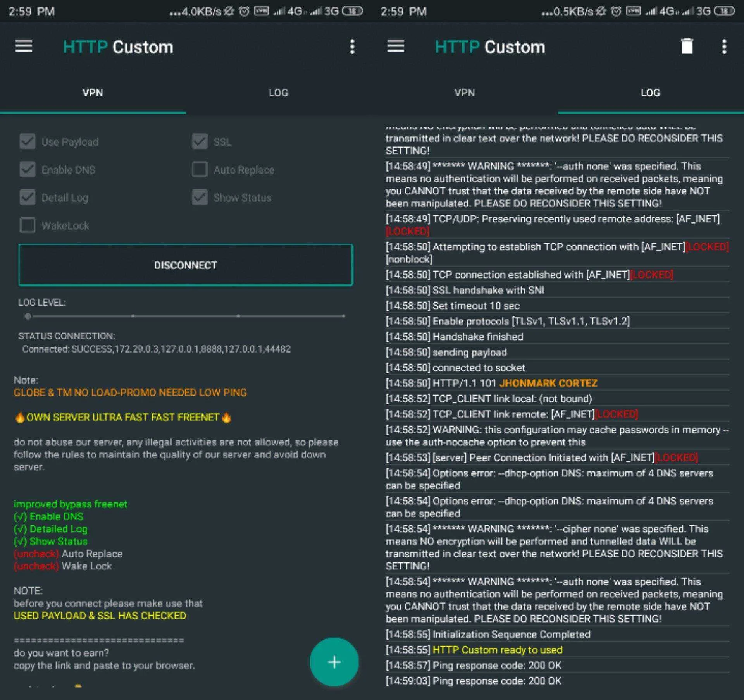Tap the green plus floating action button
The height and width of the screenshot is (700, 744).
tap(334, 662)
